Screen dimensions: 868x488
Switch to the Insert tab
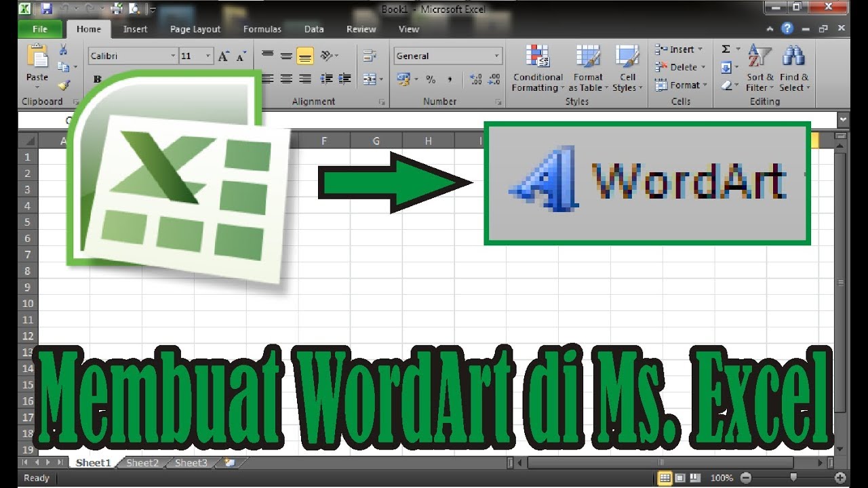(135, 29)
